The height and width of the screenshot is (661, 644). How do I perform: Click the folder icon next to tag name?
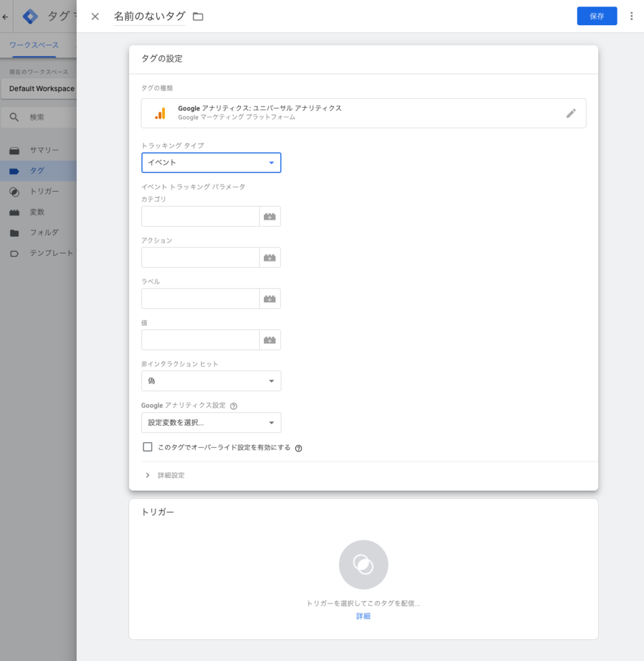[x=198, y=17]
